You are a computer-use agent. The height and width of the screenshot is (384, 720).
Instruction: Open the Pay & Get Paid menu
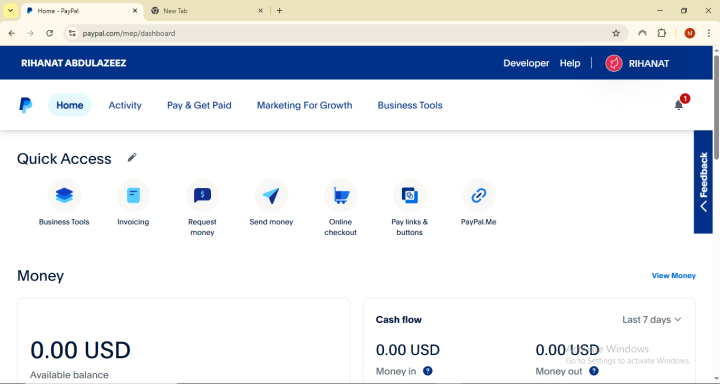(x=199, y=105)
